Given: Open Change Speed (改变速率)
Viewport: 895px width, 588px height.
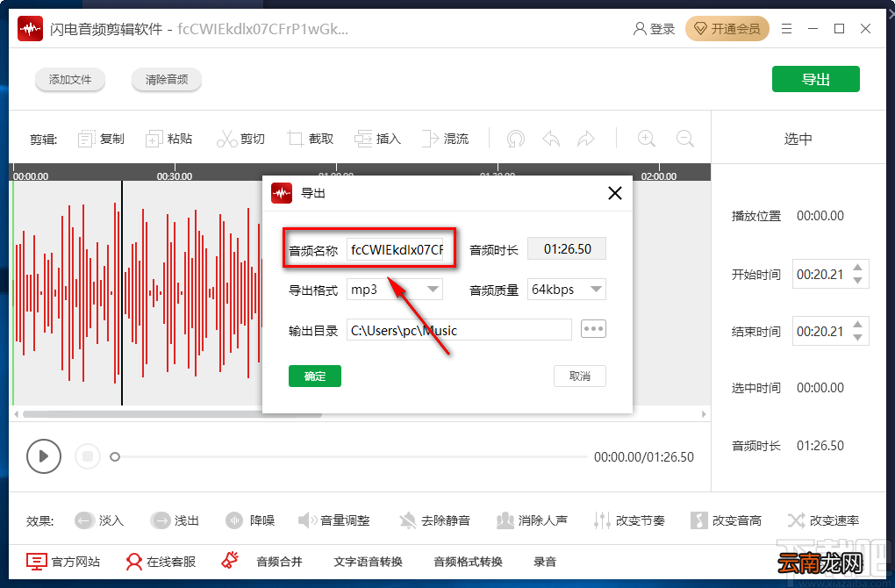Looking at the screenshot, I should tap(823, 520).
